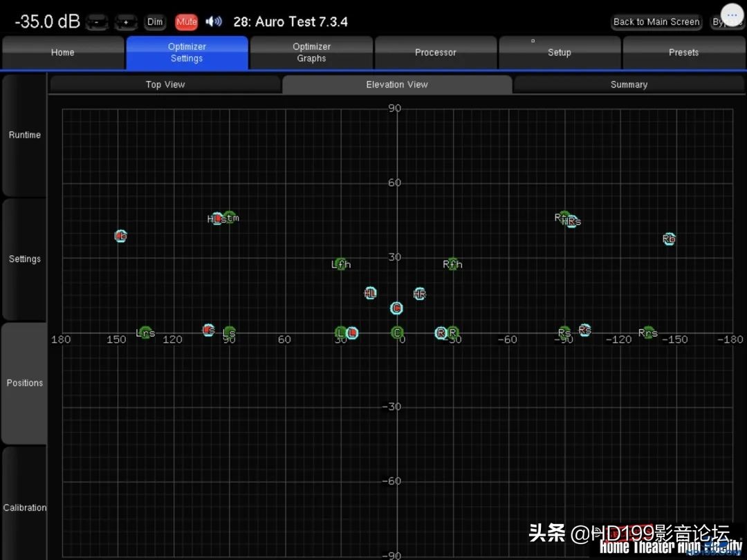The width and height of the screenshot is (747, 560).
Task: Select the Rb speaker marker
Action: pyautogui.click(x=669, y=239)
